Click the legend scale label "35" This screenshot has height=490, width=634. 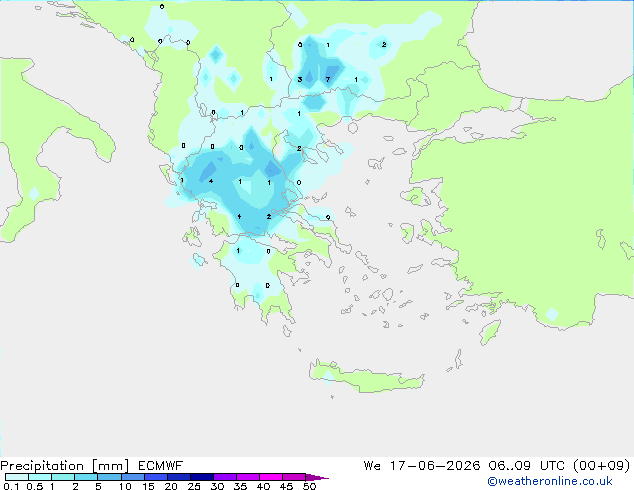click(240, 486)
